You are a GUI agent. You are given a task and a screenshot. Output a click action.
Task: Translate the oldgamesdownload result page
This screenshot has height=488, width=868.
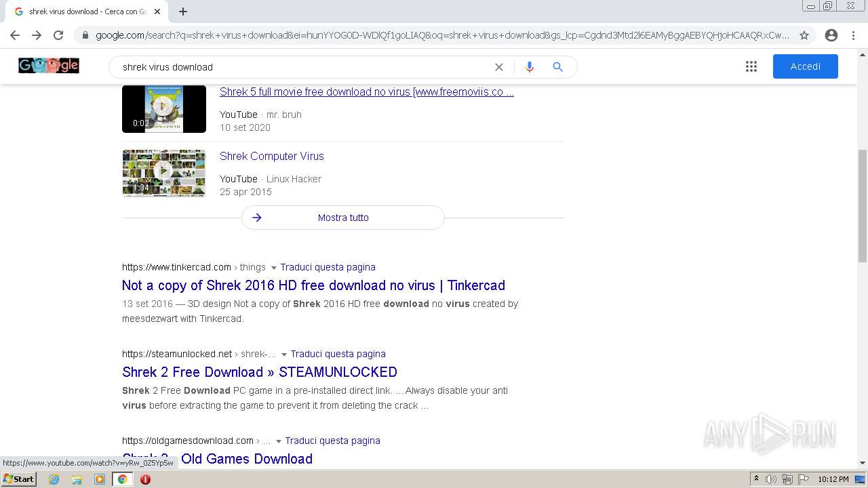(x=332, y=441)
